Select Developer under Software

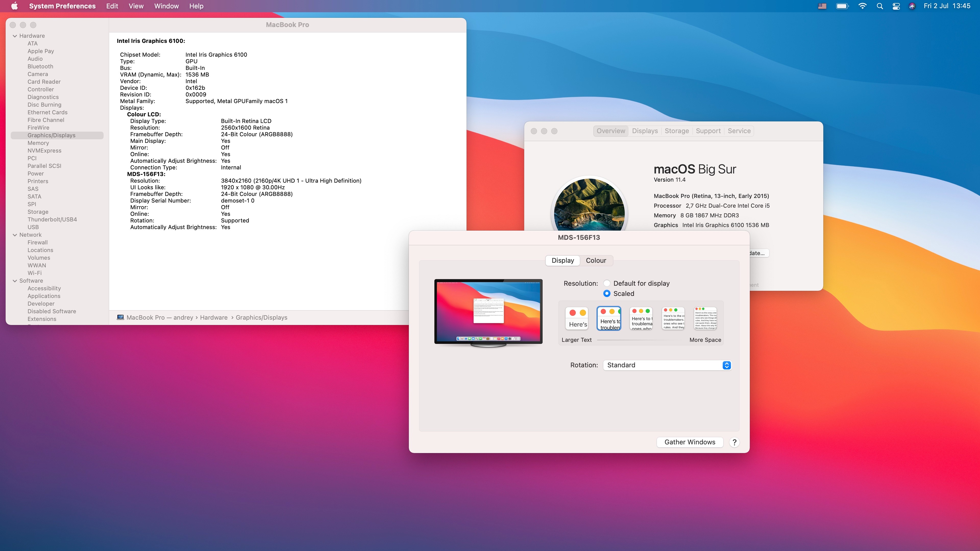(41, 304)
